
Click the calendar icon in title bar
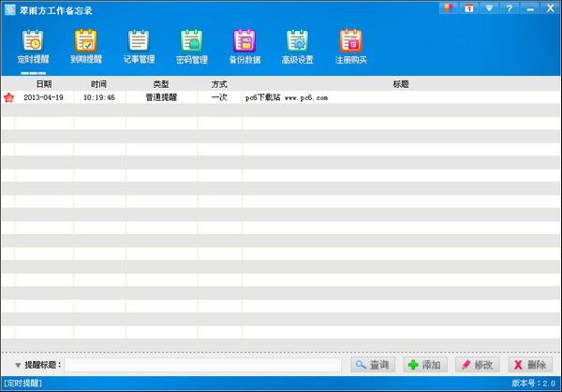(469, 7)
